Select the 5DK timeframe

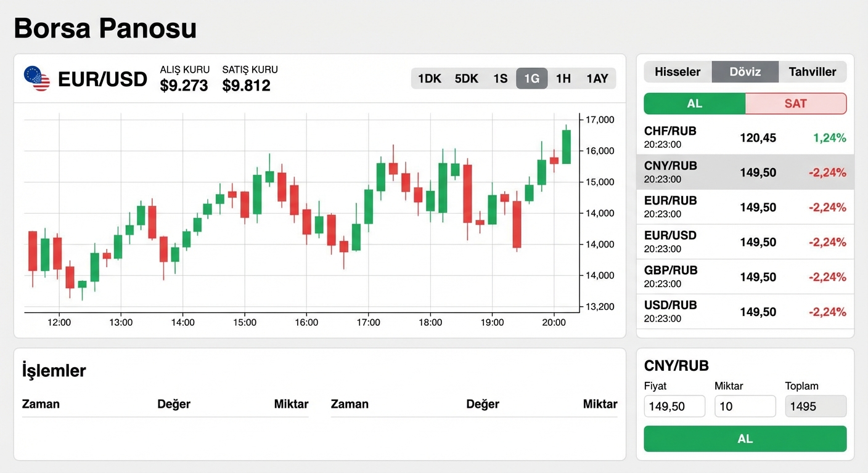click(x=466, y=78)
